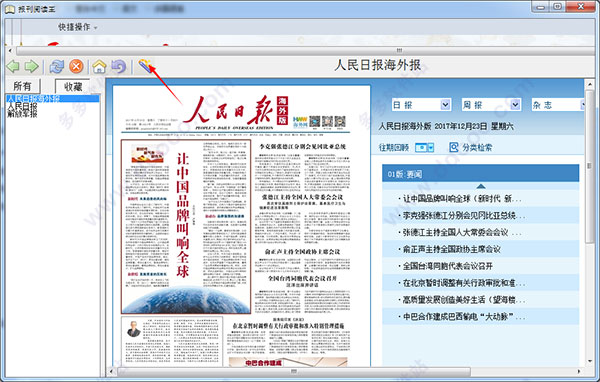This screenshot has width=600, height=382.
Task: Open the 快捷操作 menu
Action: coord(78,27)
